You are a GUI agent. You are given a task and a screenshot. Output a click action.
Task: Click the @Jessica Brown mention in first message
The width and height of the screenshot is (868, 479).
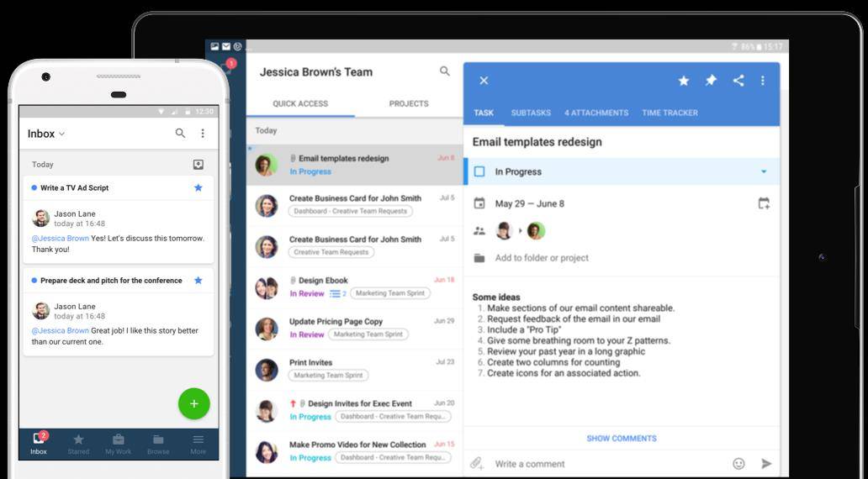coord(61,239)
